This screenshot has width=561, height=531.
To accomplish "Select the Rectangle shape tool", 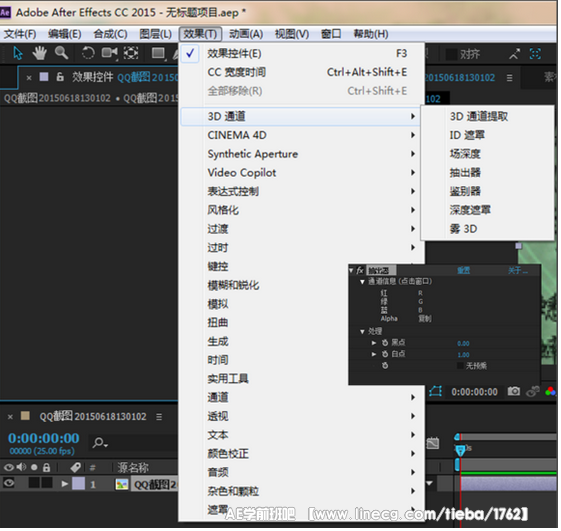I will click(158, 53).
